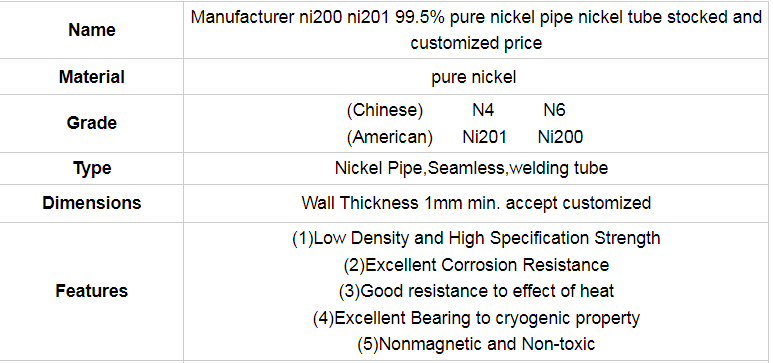Click the Material header cell
This screenshot has height=363, width=773.
(92, 77)
